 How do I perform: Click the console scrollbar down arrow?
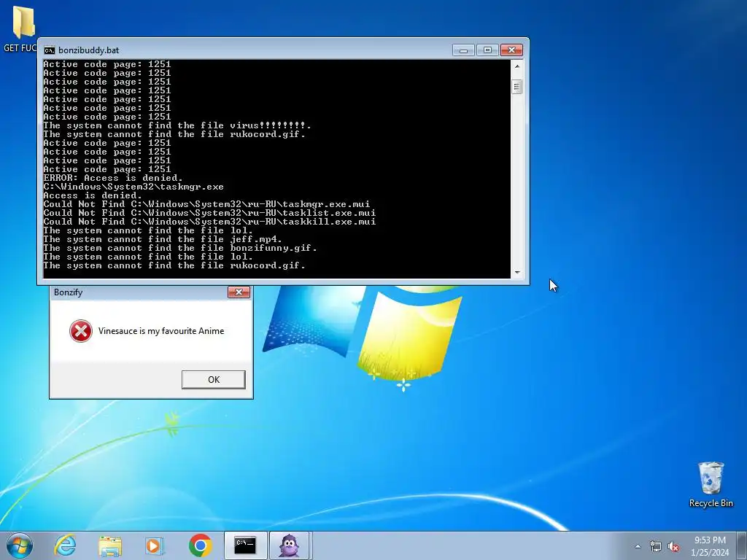pyautogui.click(x=517, y=273)
